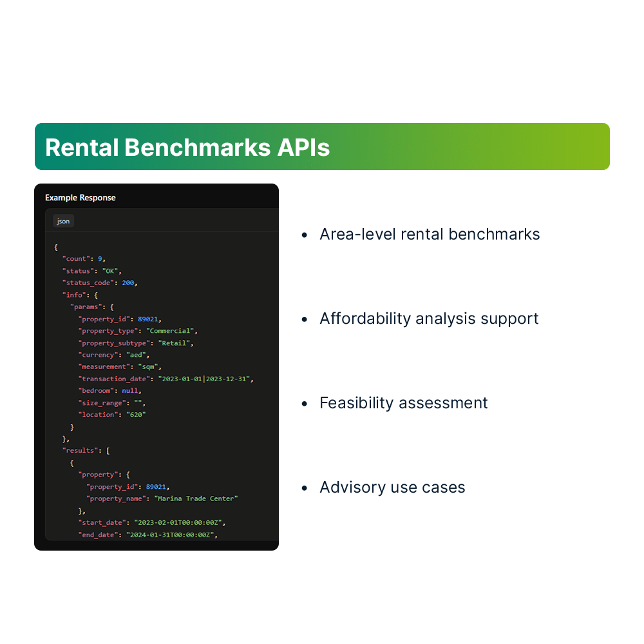
Task: Click the "start_date" line
Action: tap(151, 522)
